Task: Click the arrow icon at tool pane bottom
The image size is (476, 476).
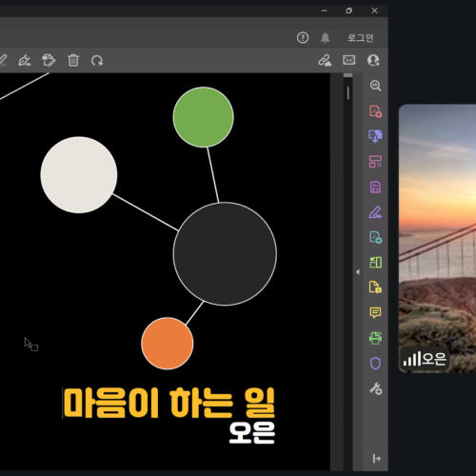Action: click(x=376, y=459)
